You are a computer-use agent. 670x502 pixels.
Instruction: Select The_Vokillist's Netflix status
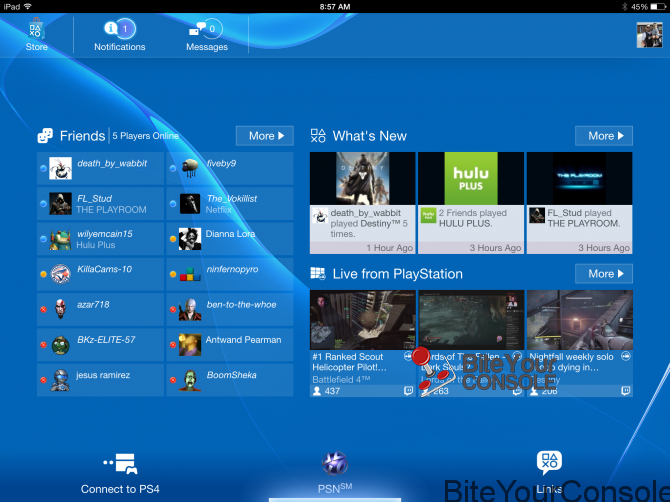coord(218,210)
